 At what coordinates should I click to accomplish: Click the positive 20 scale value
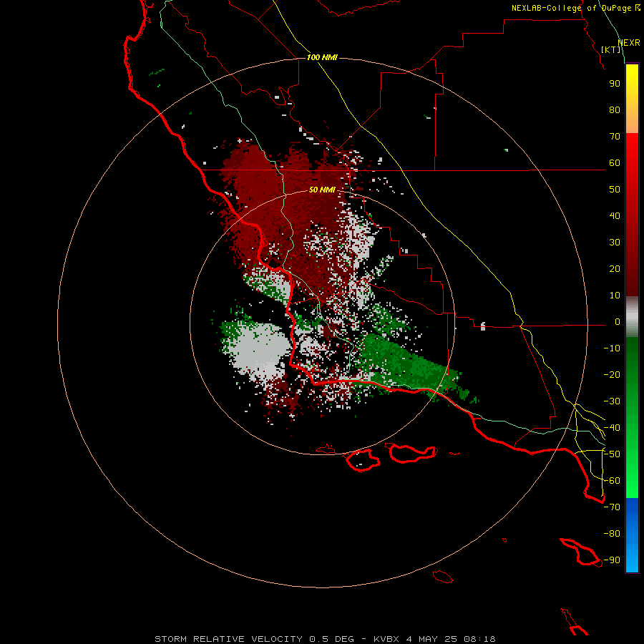click(x=615, y=268)
